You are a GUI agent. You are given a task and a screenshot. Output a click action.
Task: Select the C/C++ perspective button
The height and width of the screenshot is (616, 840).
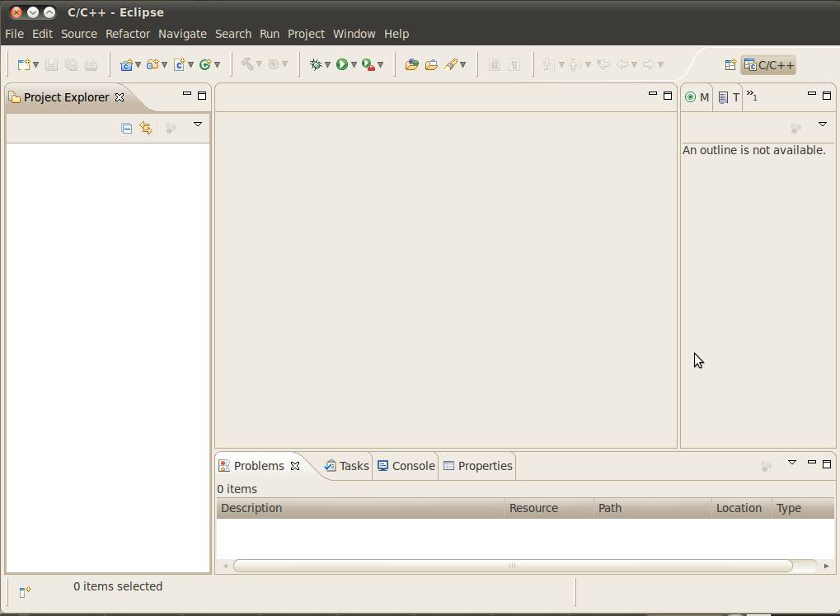coord(768,65)
